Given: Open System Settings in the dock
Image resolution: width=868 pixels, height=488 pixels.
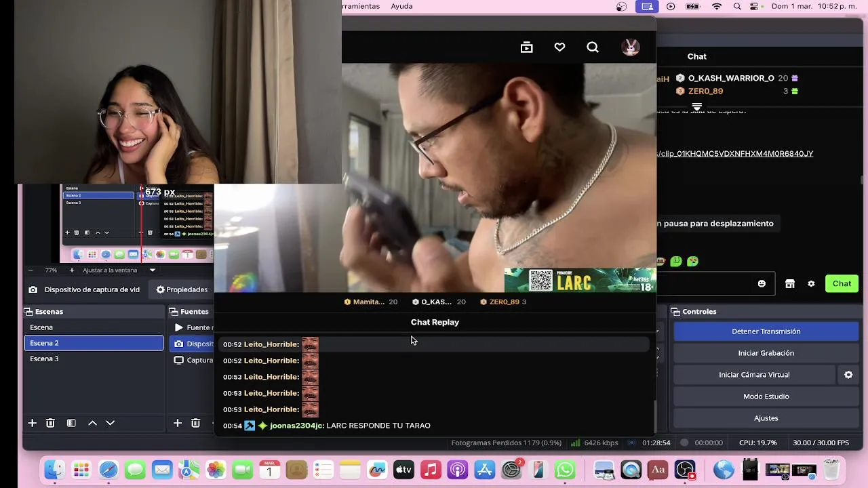Looking at the screenshot, I should (511, 469).
